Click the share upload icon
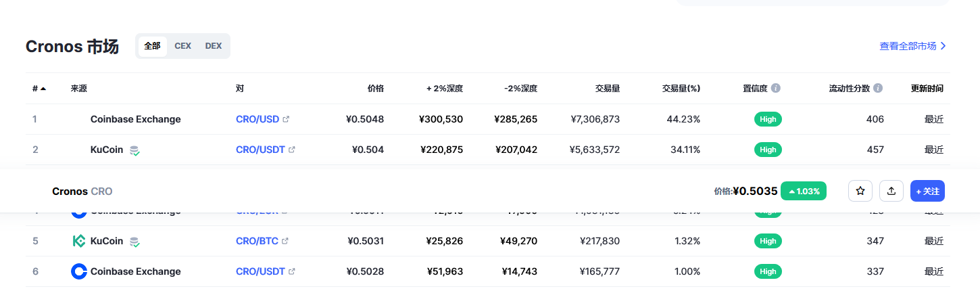 [x=891, y=191]
